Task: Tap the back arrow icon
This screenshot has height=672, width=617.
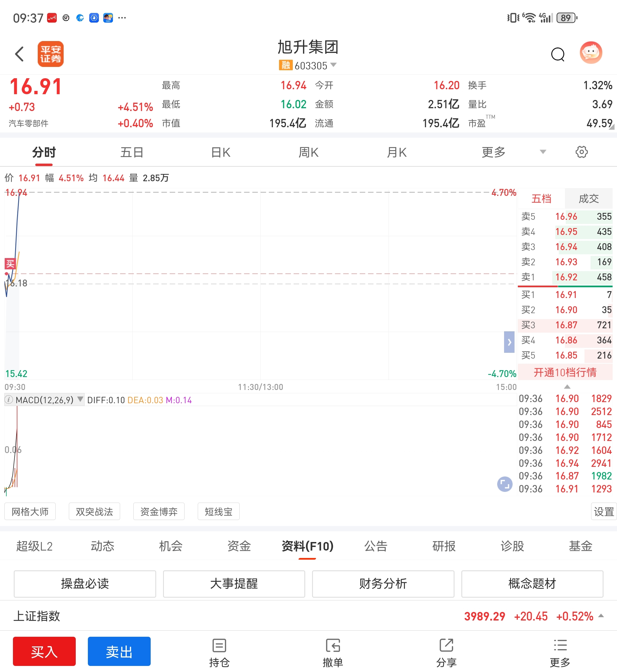Action: point(20,54)
